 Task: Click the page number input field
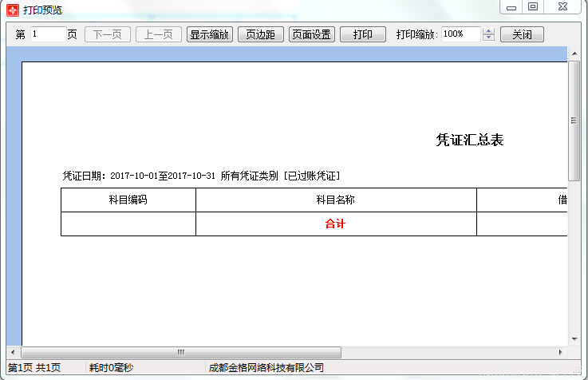pos(48,35)
